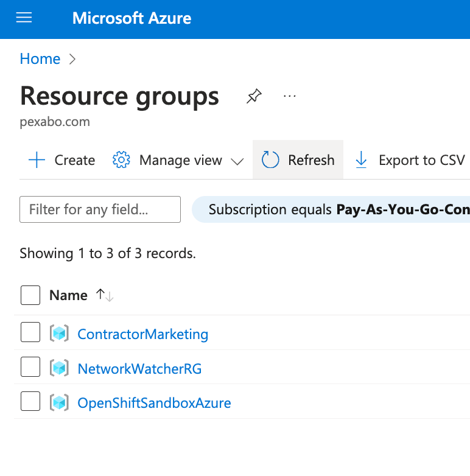Export the list to CSV
The width and height of the screenshot is (470, 476).
422,160
